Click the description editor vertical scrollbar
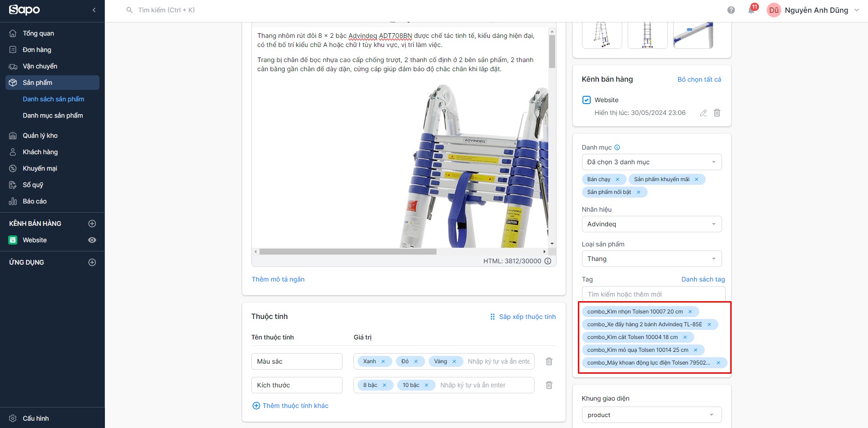The height and width of the screenshot is (428, 868). click(x=552, y=52)
